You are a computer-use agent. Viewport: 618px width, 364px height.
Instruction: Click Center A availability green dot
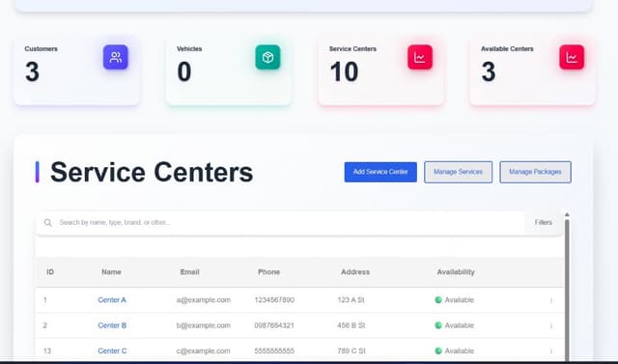click(437, 299)
